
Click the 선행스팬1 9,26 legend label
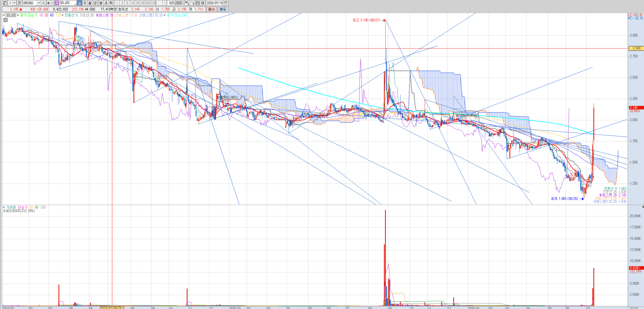[126, 15]
